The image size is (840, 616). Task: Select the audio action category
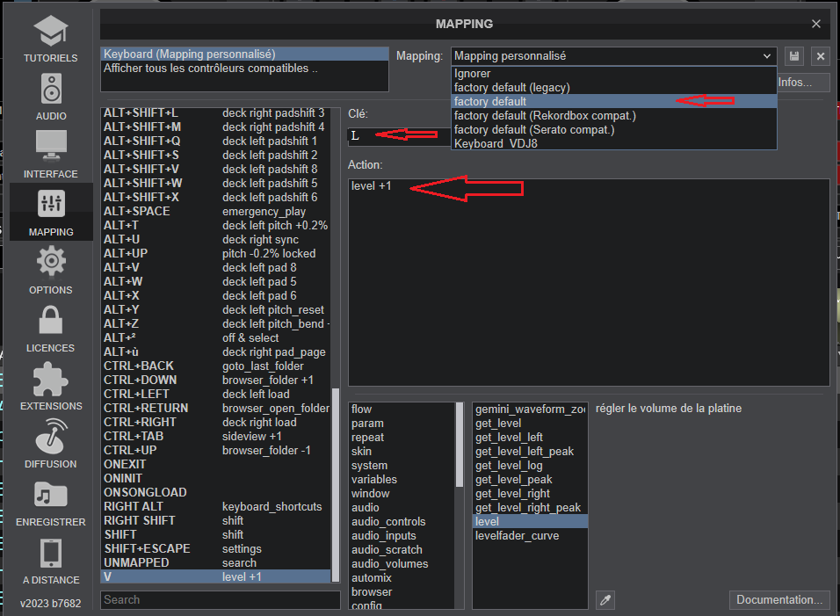[x=402, y=507]
